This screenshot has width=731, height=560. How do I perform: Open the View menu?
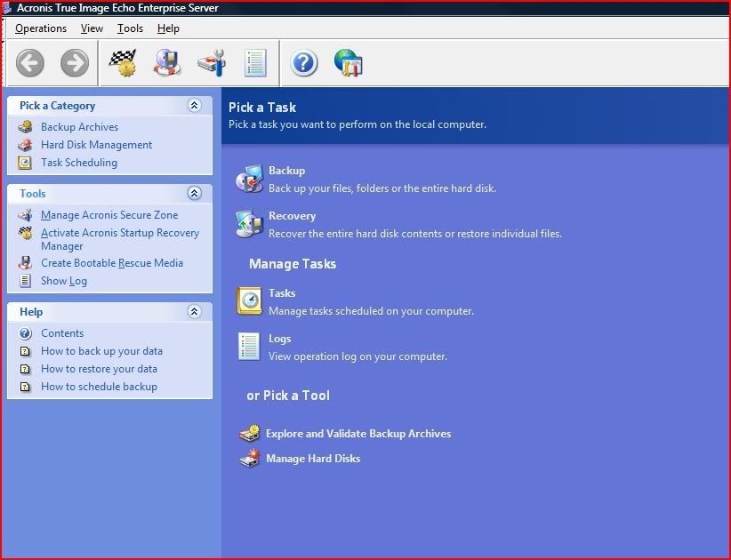pos(92,28)
